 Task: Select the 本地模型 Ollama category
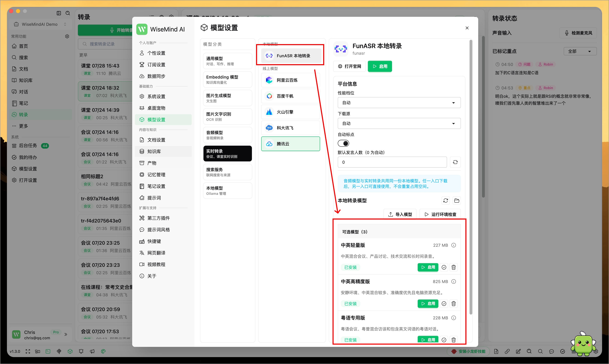click(x=227, y=191)
